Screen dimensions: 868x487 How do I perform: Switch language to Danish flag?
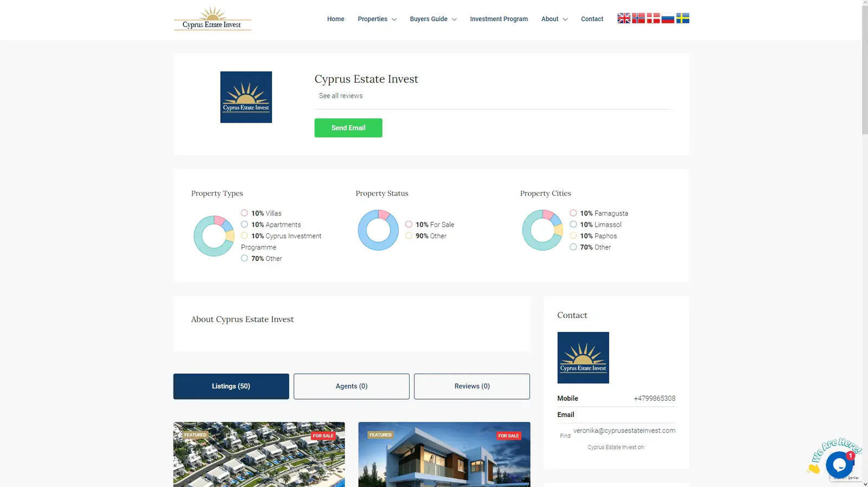pyautogui.click(x=653, y=18)
